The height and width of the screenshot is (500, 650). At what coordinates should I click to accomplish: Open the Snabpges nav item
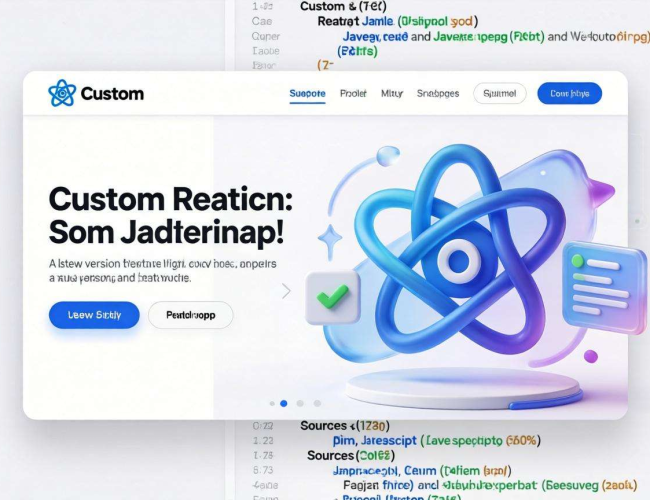click(x=438, y=93)
